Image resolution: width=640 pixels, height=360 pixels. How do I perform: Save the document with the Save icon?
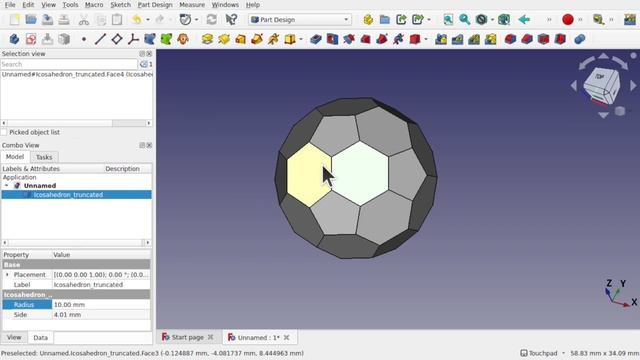[47, 20]
